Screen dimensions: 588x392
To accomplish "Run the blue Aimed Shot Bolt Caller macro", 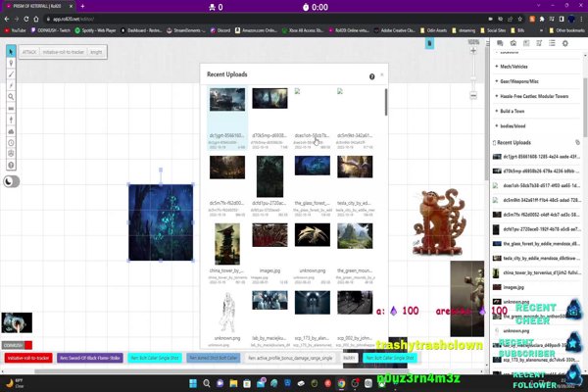I will tap(214, 358).
